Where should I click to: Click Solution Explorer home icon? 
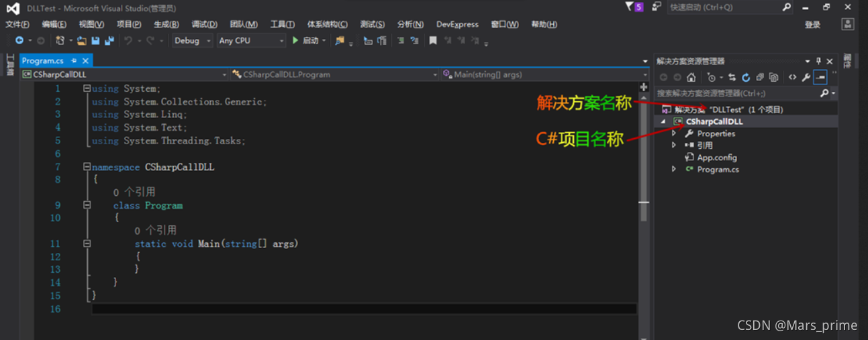691,77
